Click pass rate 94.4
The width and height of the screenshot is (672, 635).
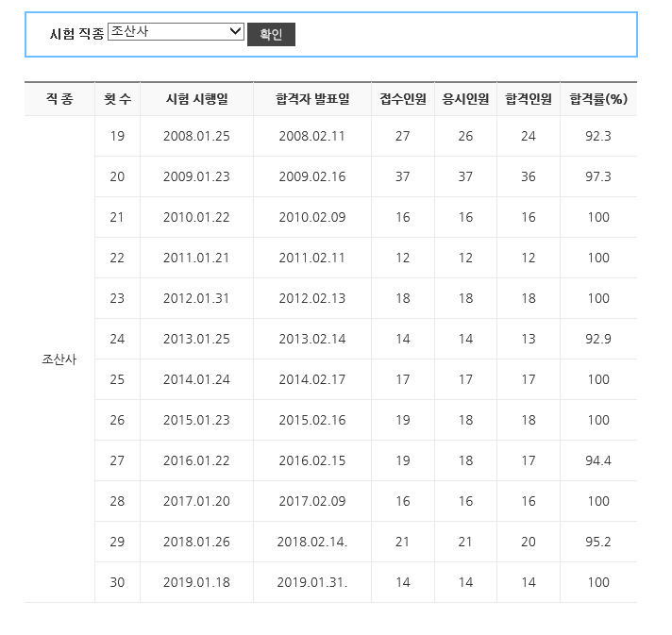point(598,460)
